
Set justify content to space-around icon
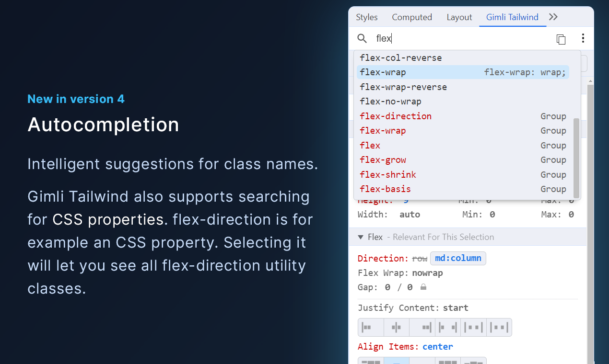click(474, 328)
